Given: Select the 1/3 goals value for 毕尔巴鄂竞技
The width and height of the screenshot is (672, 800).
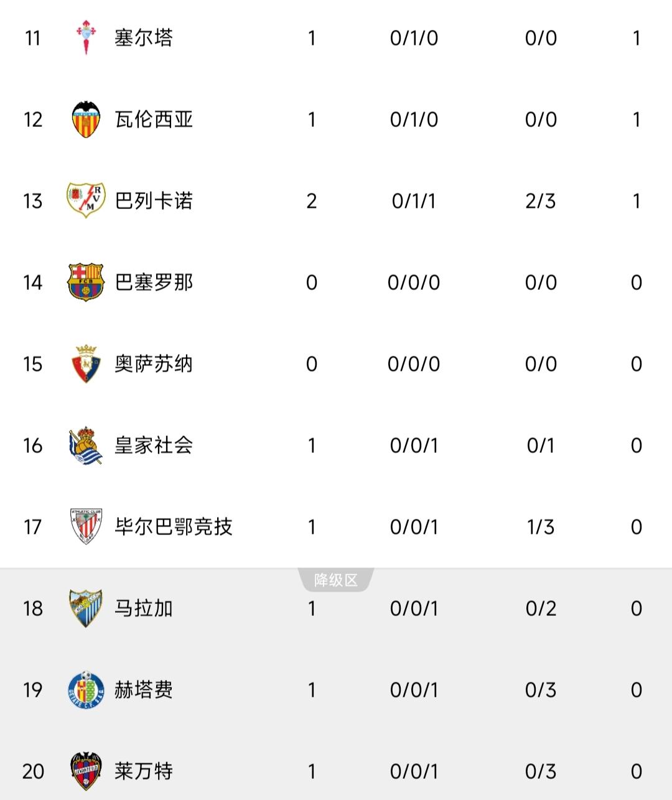Looking at the screenshot, I should [541, 527].
